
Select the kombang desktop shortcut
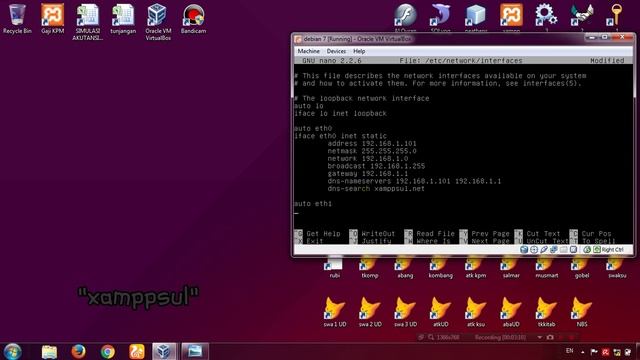[x=440, y=268]
